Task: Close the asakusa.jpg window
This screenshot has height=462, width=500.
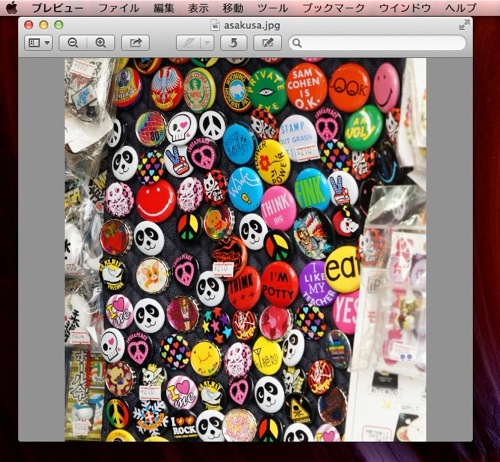Action: click(x=29, y=25)
